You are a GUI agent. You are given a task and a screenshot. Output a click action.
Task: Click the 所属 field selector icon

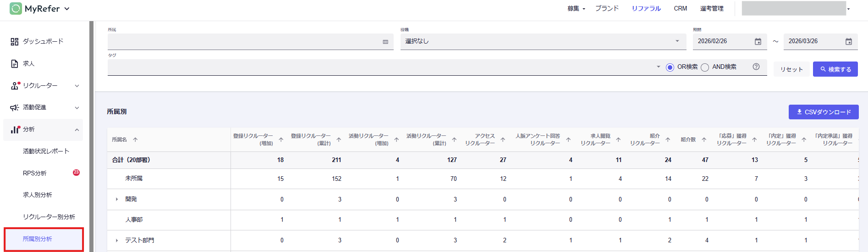point(385,42)
